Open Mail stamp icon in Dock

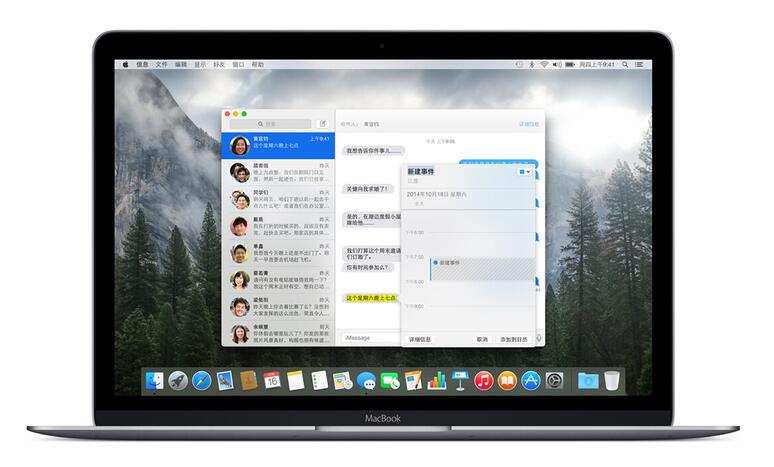(225, 381)
